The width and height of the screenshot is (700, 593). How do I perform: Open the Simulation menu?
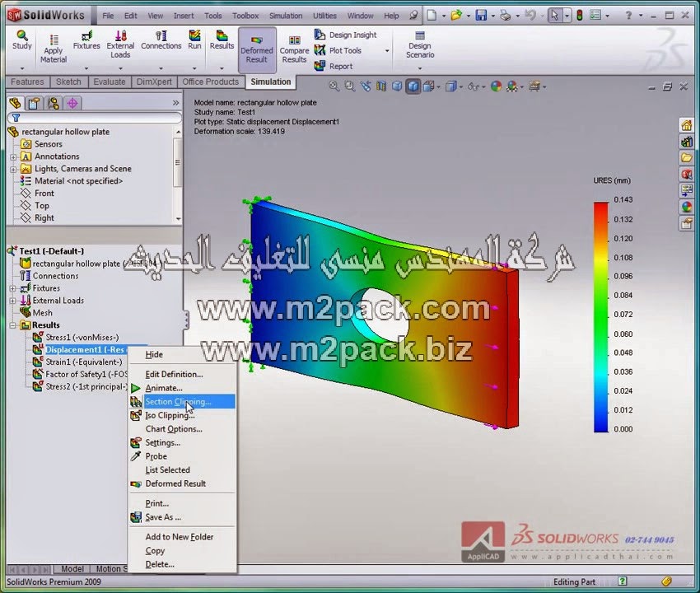(x=286, y=16)
